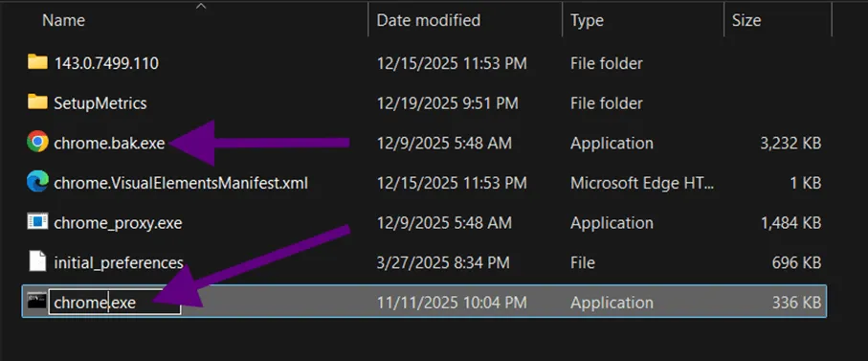Image resolution: width=868 pixels, height=361 pixels.
Task: Click the File folder type of SetupMetrics
Action: tap(607, 103)
